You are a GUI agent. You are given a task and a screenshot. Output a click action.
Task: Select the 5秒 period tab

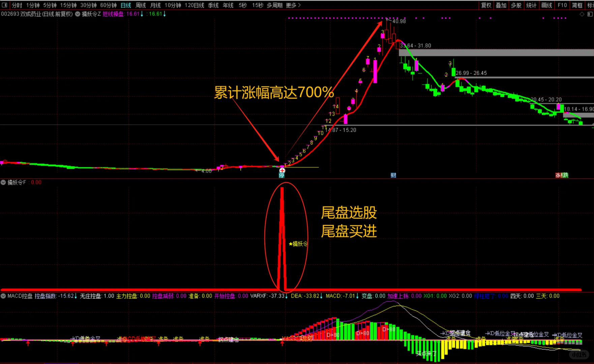click(243, 5)
